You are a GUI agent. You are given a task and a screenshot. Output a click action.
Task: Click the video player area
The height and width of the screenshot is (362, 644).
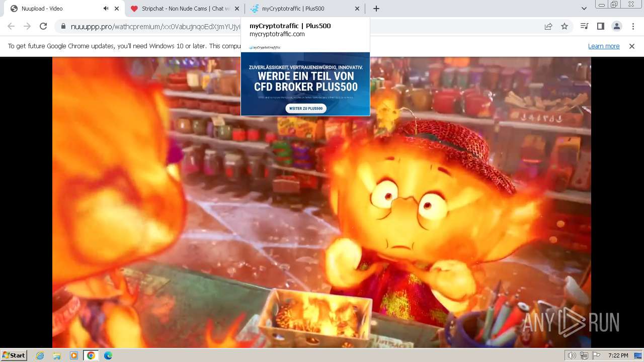click(x=321, y=202)
